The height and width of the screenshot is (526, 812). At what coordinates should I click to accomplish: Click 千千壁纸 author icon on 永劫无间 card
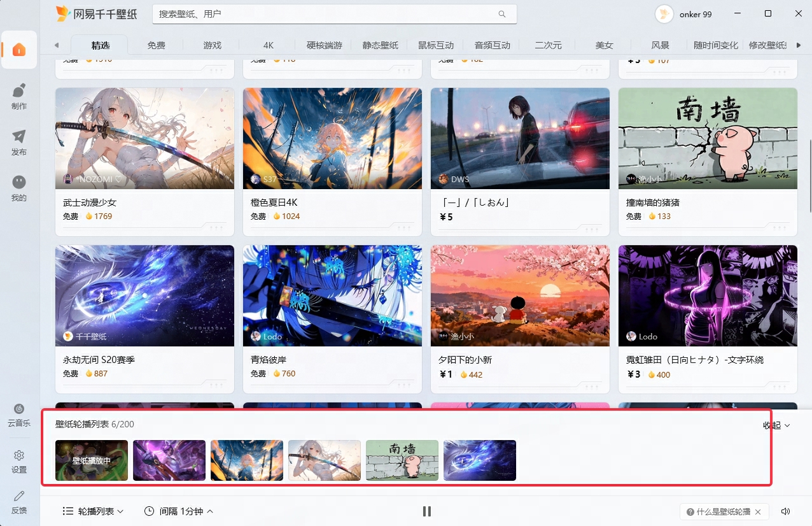coord(68,336)
